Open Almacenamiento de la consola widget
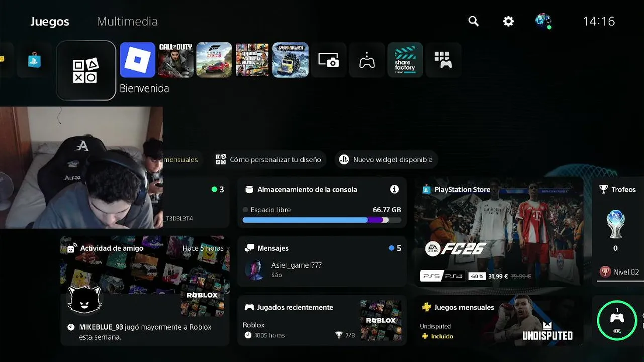Image resolution: width=644 pixels, height=362 pixels. point(322,202)
